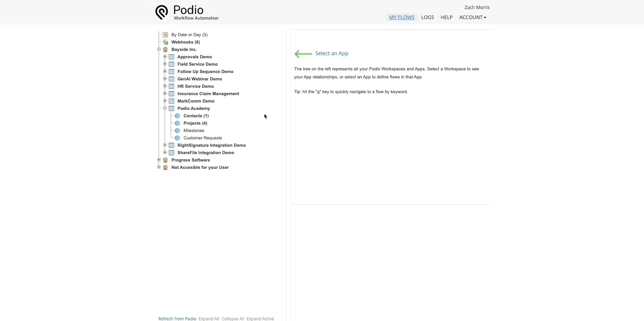Click the Customer Requests app cube icon
Viewport: 644px width, 321px height.
click(177, 138)
